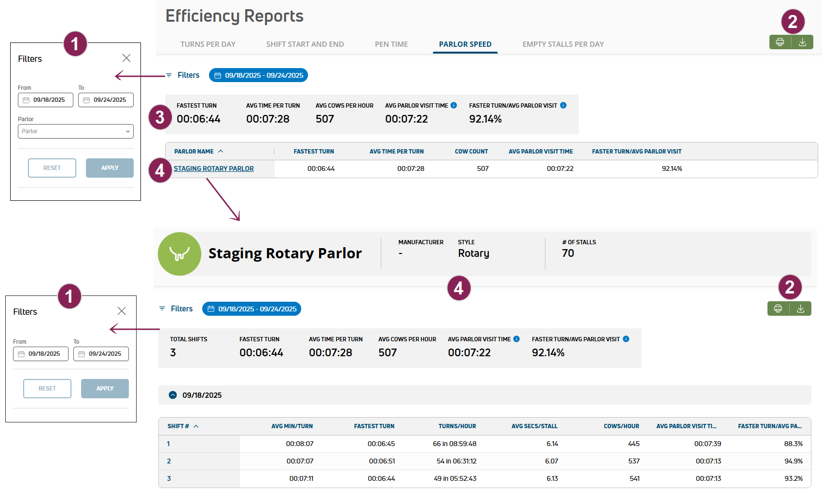
Task: Click the print icon in Staging Rotary Parlor section
Action: pyautogui.click(x=778, y=308)
